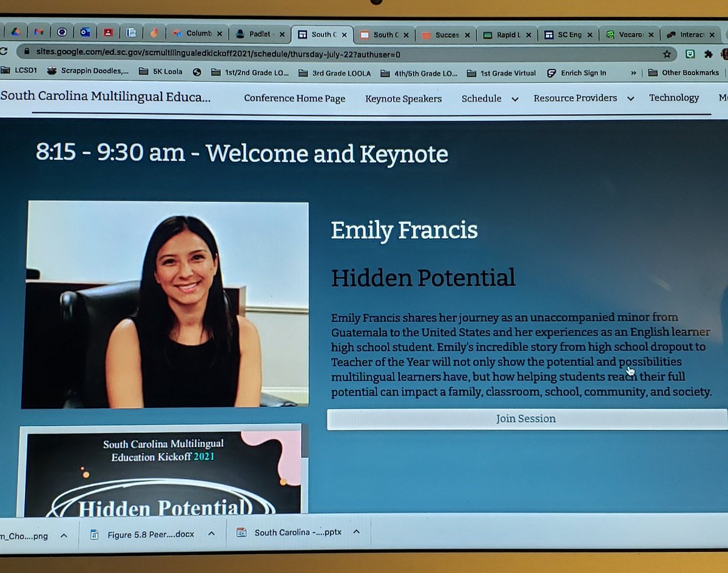Click the globe favicon bookmark next to 5K Loola
Image resolution: width=728 pixels, height=573 pixels.
click(195, 72)
